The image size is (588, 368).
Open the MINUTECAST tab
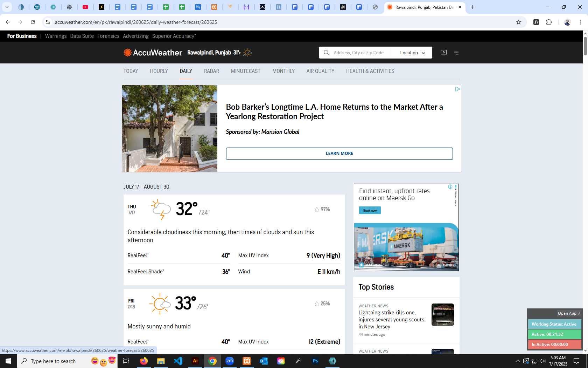pos(246,71)
